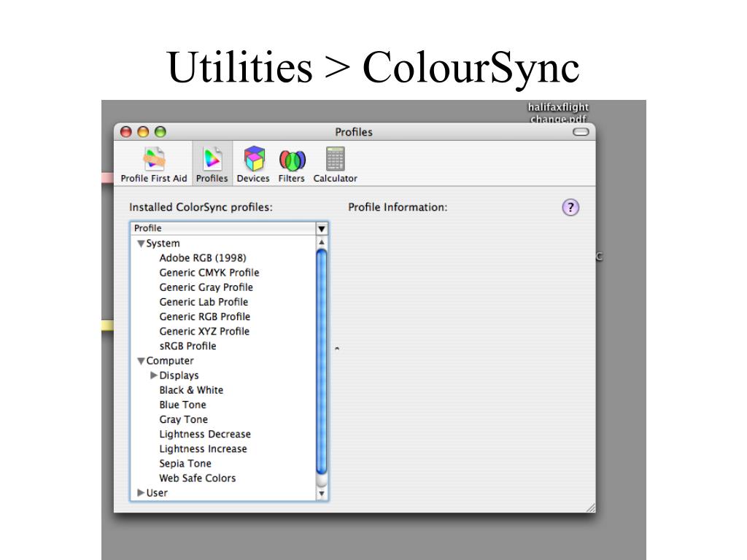Select Sepia Tone profile
Viewport: 747px width, 560px height.
click(x=185, y=463)
